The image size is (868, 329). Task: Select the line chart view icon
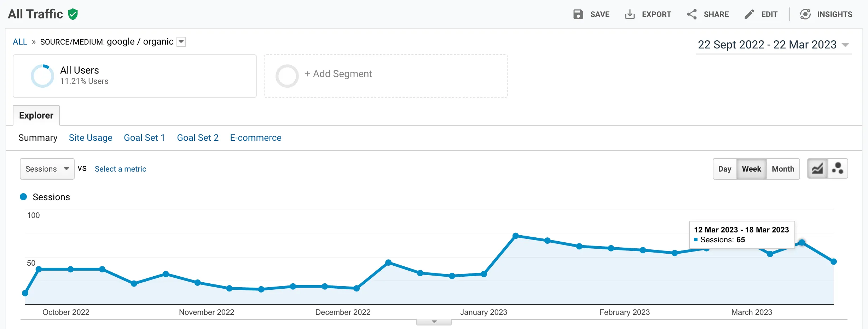click(x=817, y=169)
